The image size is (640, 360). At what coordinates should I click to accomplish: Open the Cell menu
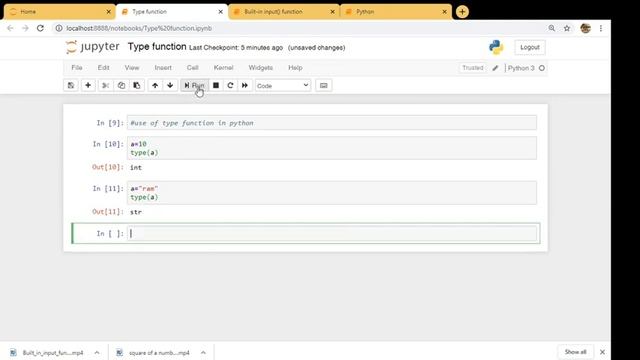tap(193, 68)
